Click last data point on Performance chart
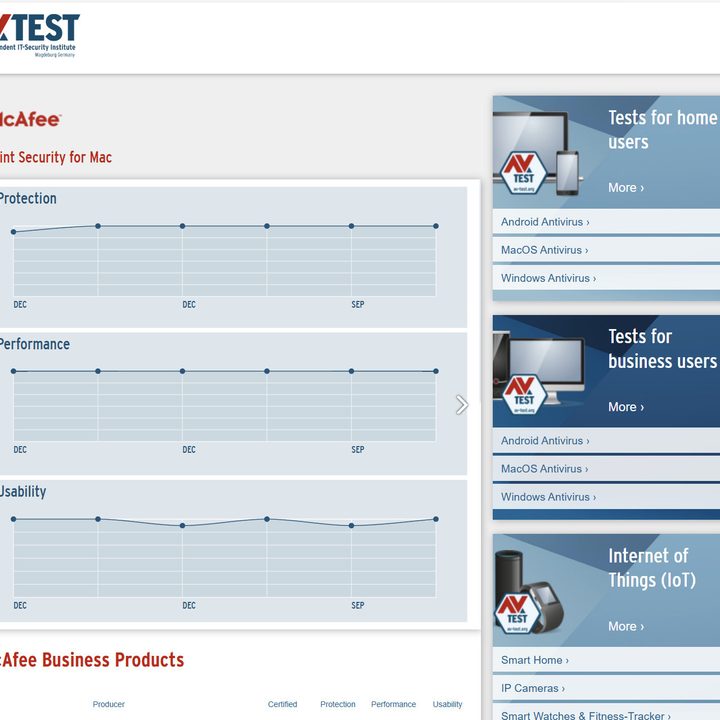This screenshot has height=720, width=720. 436,371
